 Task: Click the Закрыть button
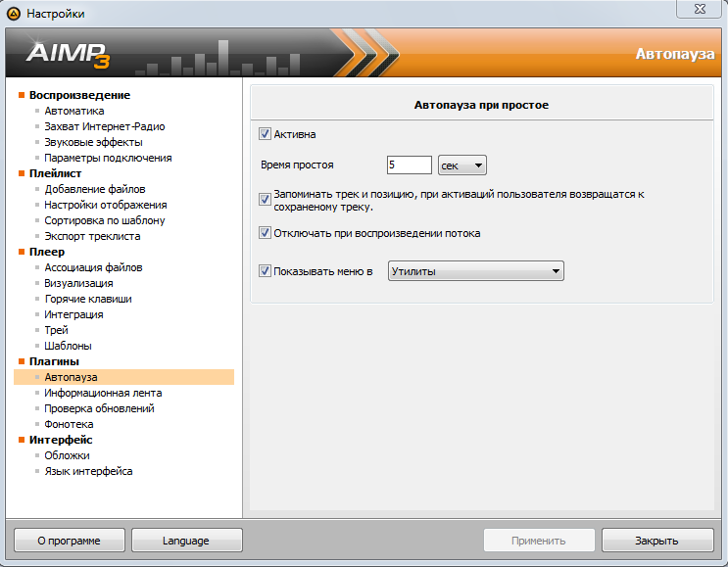[x=657, y=541]
